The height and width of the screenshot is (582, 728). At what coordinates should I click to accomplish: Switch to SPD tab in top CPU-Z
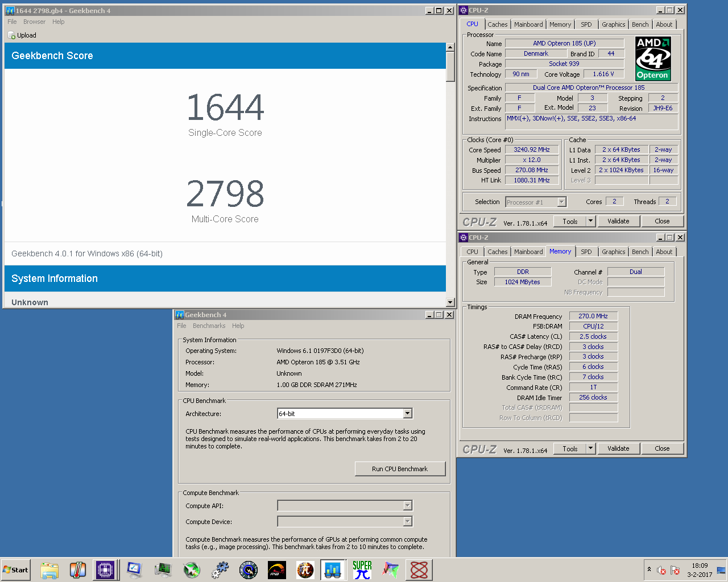point(586,24)
